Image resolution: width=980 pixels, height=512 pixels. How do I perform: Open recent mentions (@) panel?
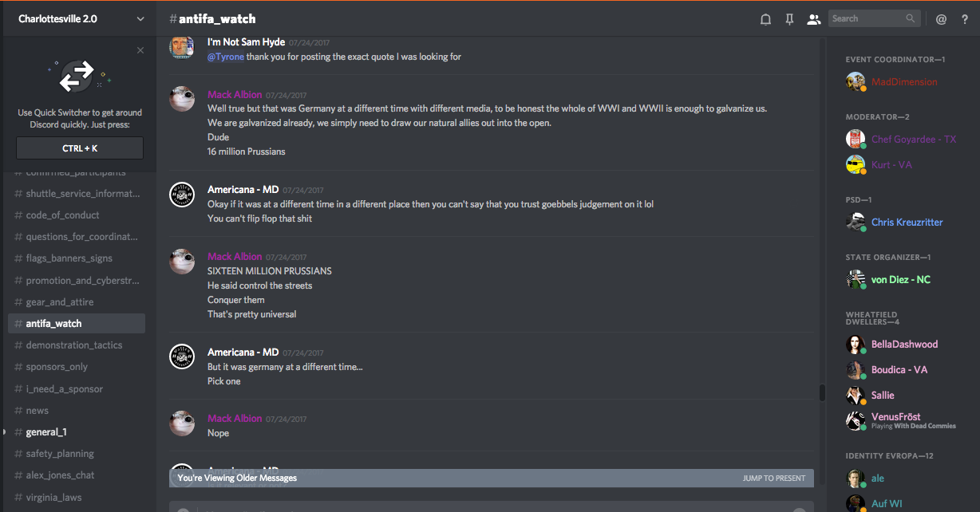click(941, 19)
